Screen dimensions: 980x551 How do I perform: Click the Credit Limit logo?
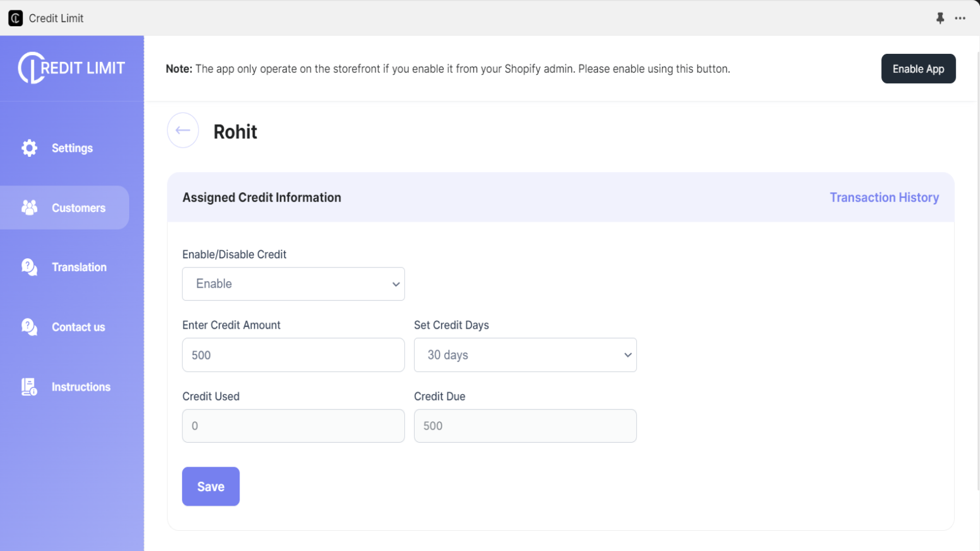[x=72, y=68]
